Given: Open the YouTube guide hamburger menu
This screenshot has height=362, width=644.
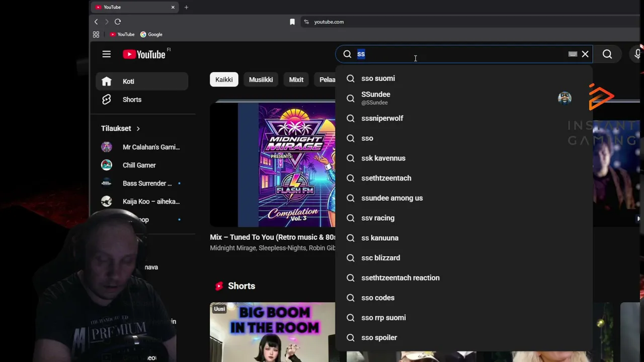Looking at the screenshot, I should pos(106,54).
